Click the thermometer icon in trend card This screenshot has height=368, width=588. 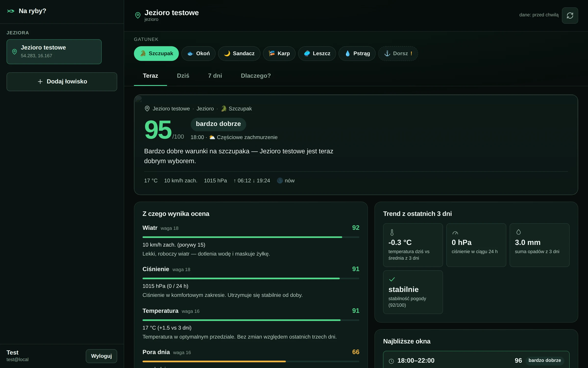point(392,232)
